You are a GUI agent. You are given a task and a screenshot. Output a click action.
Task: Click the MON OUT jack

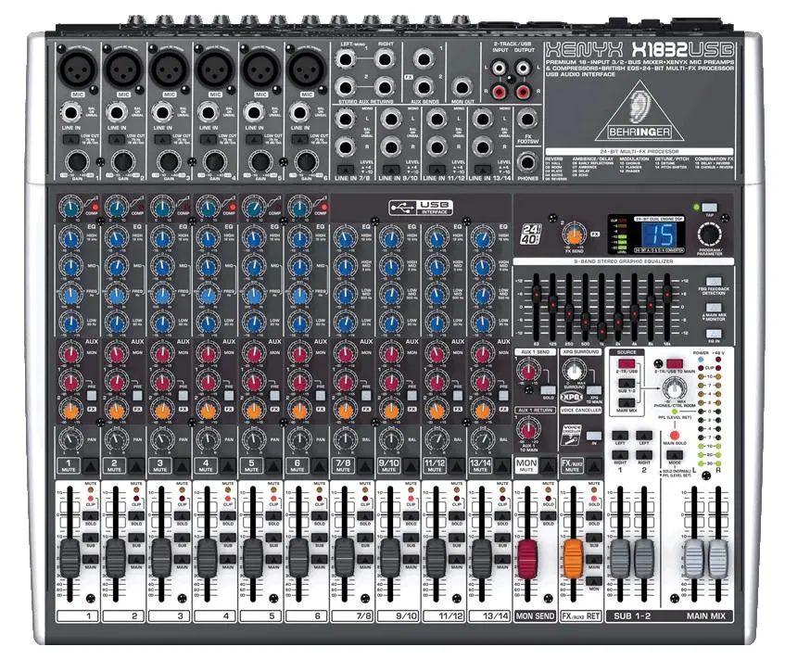462,87
